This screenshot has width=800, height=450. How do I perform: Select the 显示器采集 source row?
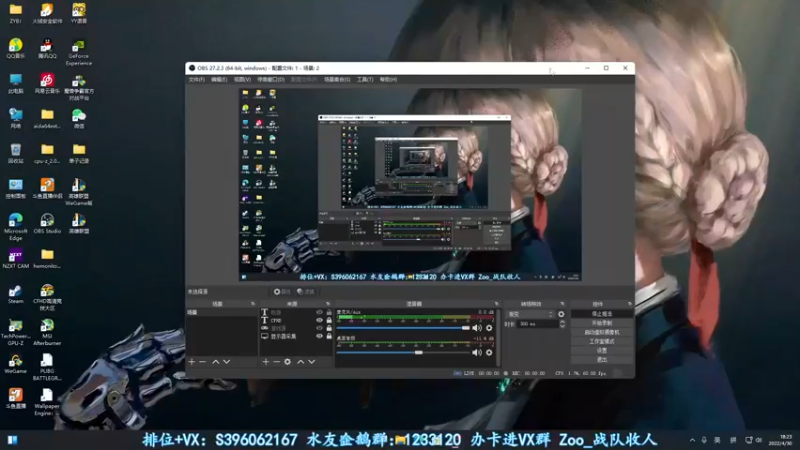[295, 336]
